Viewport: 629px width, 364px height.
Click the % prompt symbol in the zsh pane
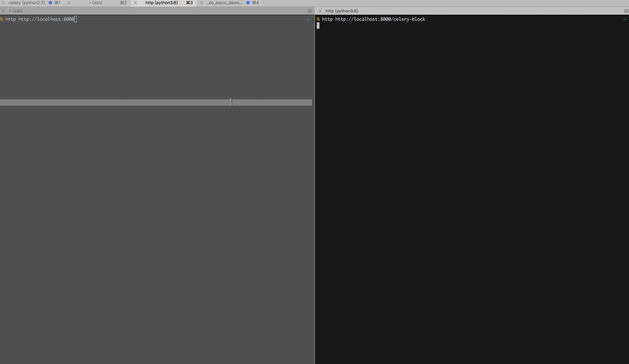pyautogui.click(x=2, y=19)
